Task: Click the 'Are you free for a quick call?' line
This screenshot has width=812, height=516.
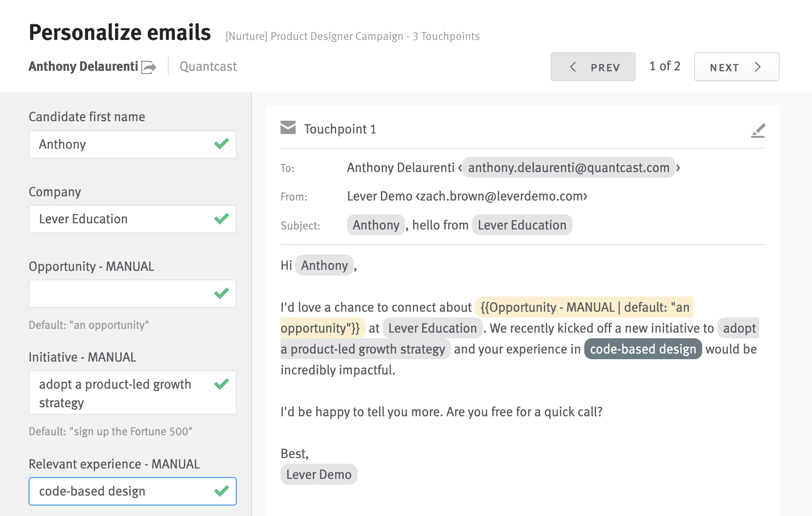Action: coord(524,412)
